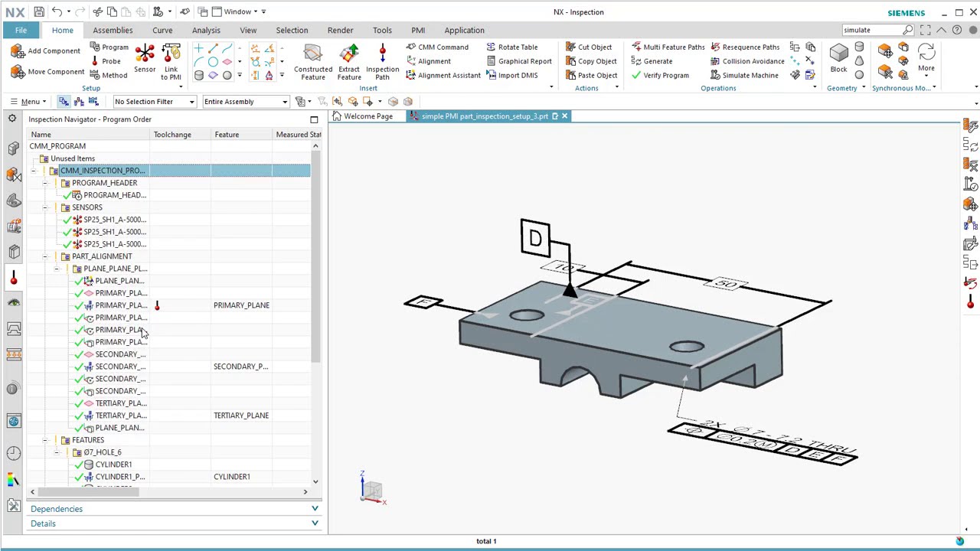980x551 pixels.
Task: Click Import DMIS
Action: [511, 75]
